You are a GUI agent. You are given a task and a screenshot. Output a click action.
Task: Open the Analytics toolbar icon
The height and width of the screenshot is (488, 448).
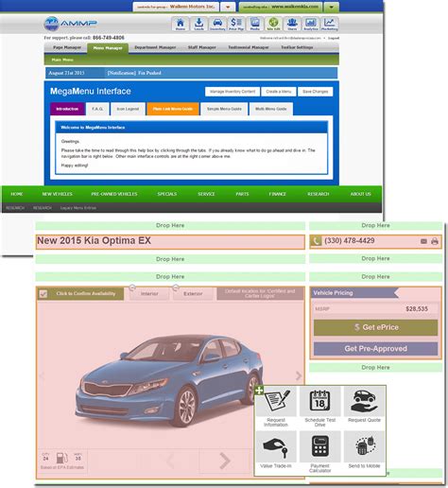pyautogui.click(x=311, y=24)
